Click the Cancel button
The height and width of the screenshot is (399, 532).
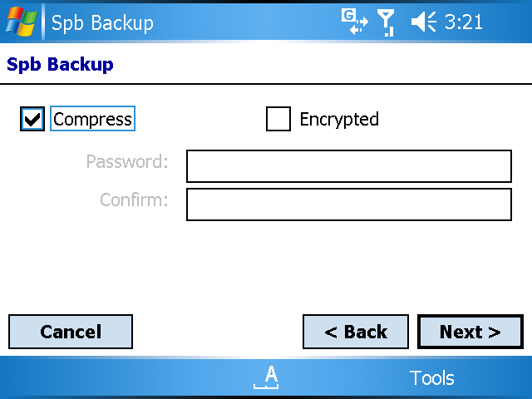pos(71,332)
